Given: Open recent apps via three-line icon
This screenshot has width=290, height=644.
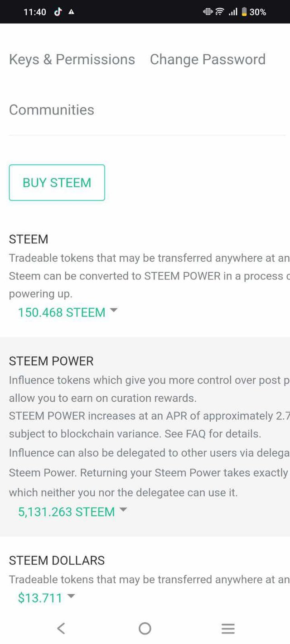Looking at the screenshot, I should pyautogui.click(x=228, y=628).
